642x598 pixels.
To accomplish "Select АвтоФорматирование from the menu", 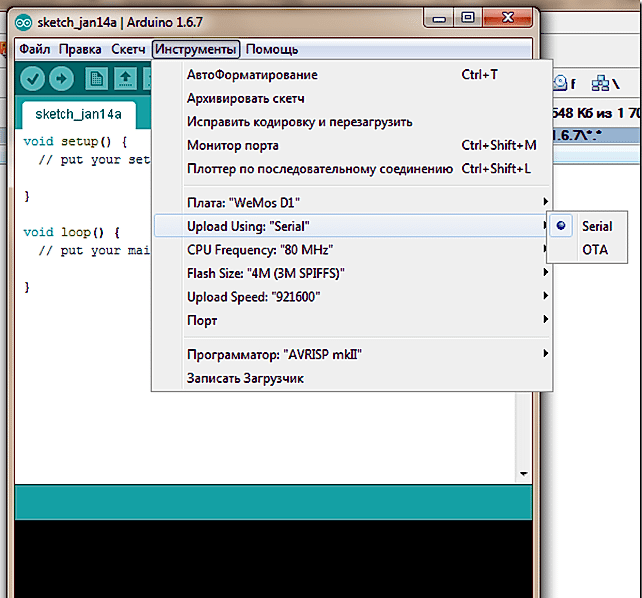I will point(252,75).
